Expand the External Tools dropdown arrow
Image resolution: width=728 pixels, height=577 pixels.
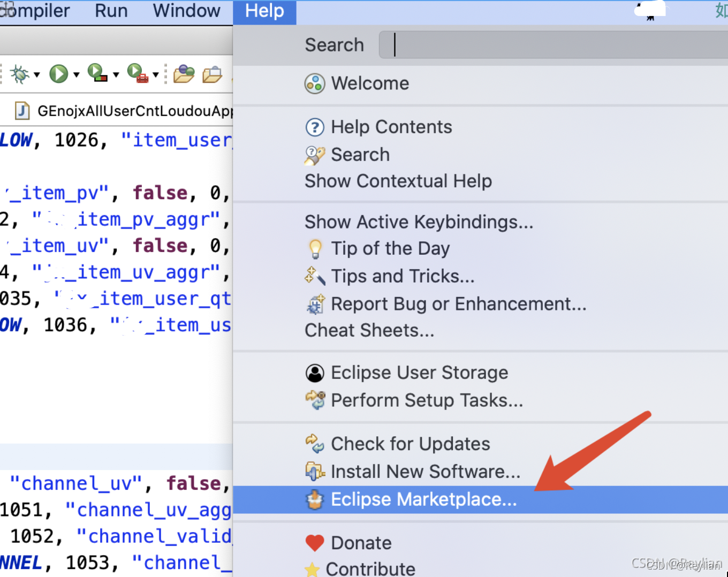coord(156,74)
